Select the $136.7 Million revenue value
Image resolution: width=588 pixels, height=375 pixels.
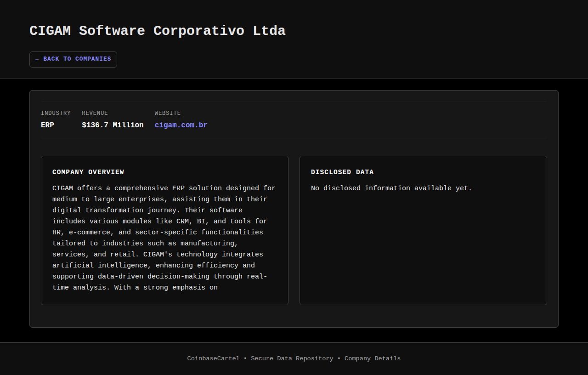pos(113,125)
